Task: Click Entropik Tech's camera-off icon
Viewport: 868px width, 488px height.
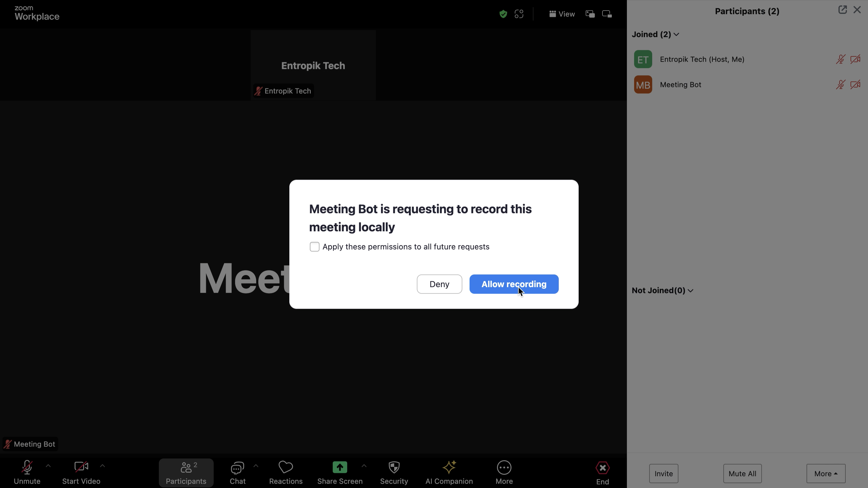Action: pos(855,59)
